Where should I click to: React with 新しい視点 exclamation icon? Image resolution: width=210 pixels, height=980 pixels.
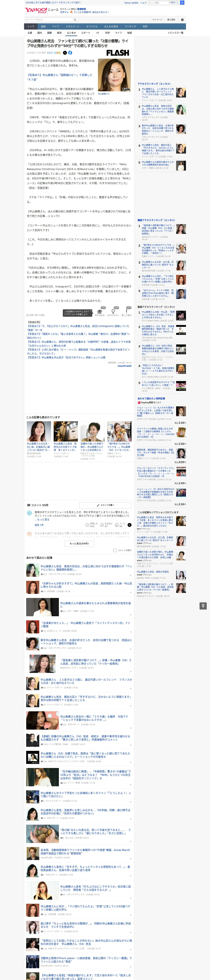tap(127, 312)
